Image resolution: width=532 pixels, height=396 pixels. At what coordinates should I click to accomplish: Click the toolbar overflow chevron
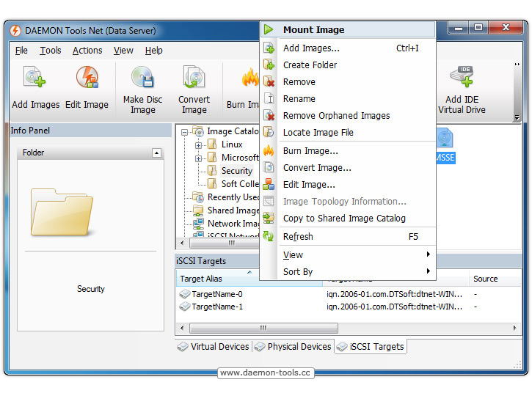[x=517, y=64]
